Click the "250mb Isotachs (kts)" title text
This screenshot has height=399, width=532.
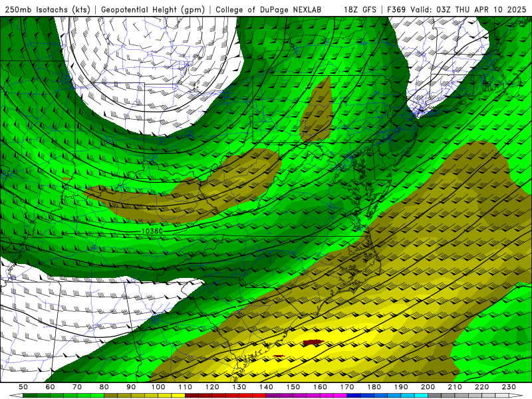(47, 10)
